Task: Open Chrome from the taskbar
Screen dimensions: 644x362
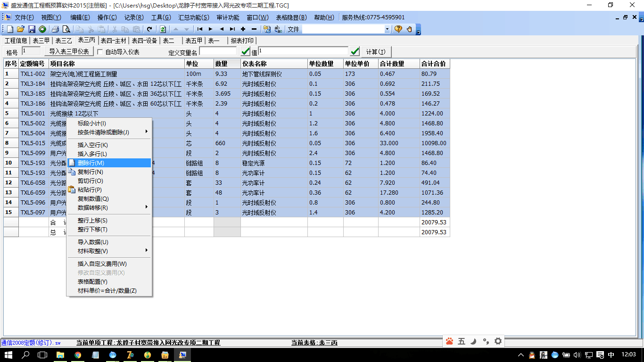Action: click(x=78, y=354)
